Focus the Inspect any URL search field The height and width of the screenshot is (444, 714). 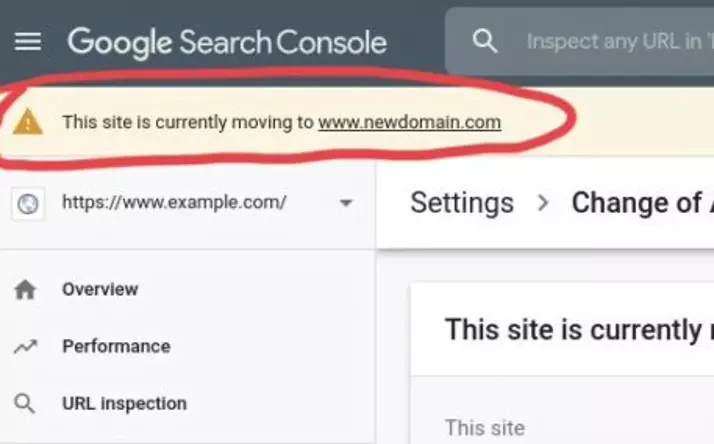619,41
